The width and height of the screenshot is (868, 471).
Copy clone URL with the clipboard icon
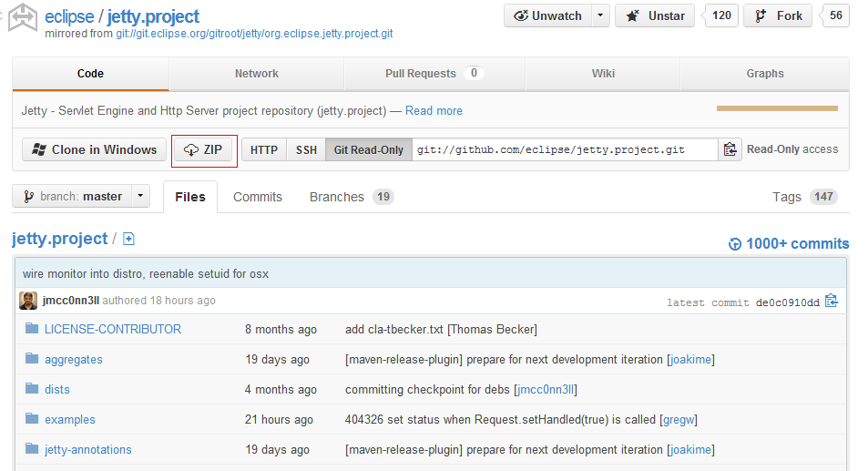click(x=730, y=149)
